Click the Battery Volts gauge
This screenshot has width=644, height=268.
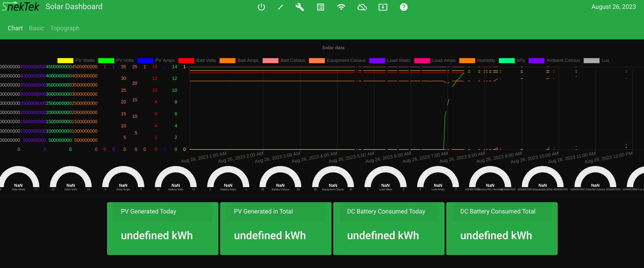point(176,179)
